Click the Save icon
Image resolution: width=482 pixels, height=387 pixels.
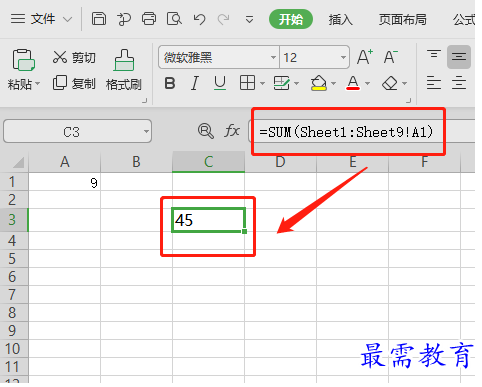[x=99, y=19]
